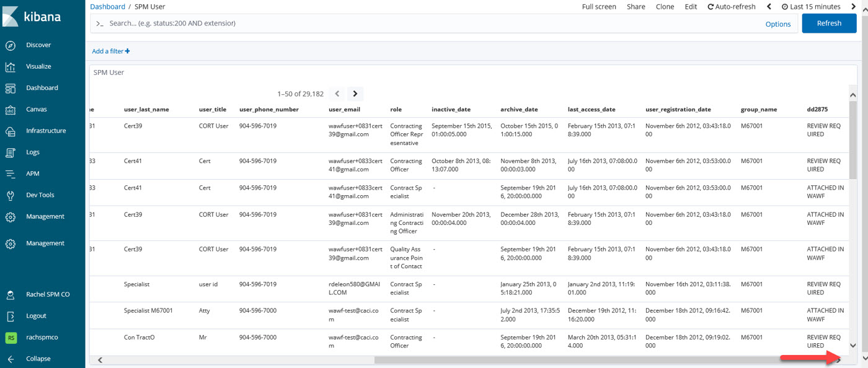Open the Visualize chart icon
The width and height of the screenshot is (868, 368).
coord(11,67)
